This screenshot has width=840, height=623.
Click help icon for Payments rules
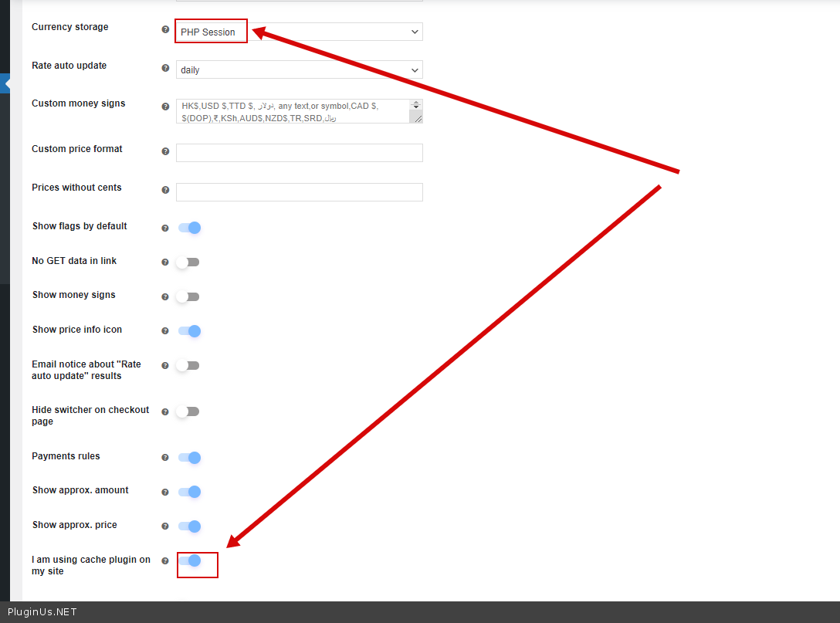tap(165, 458)
